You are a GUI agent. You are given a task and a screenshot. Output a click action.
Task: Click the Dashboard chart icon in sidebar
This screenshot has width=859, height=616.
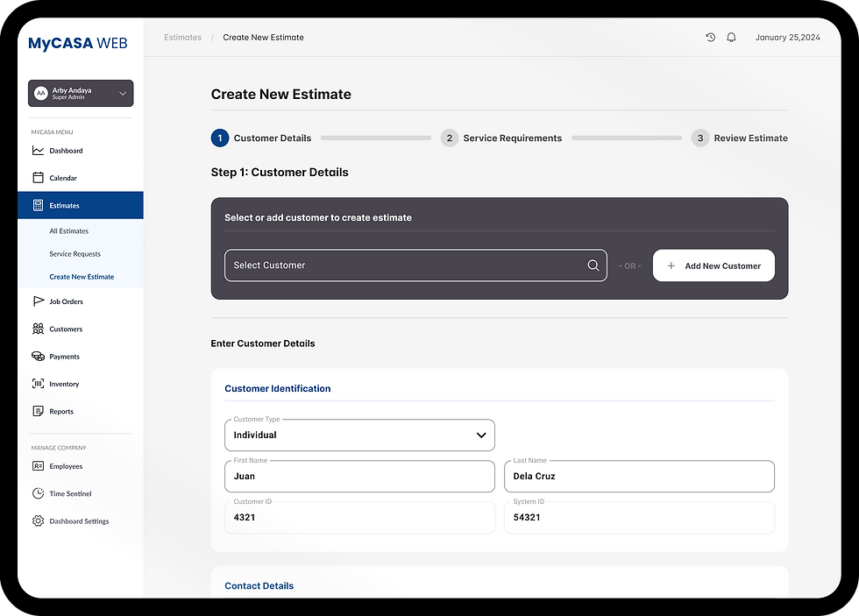tap(38, 151)
